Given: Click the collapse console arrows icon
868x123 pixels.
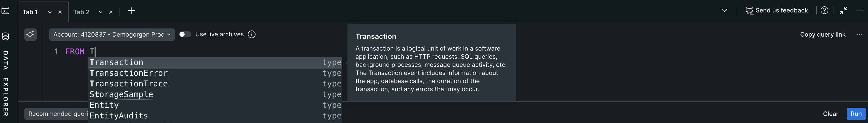Looking at the screenshot, I should tap(844, 10).
